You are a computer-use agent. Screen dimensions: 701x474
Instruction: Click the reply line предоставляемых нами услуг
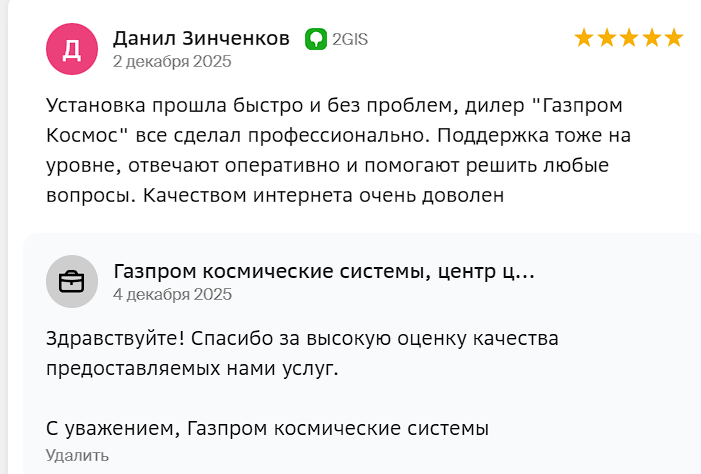pyautogui.click(x=192, y=368)
